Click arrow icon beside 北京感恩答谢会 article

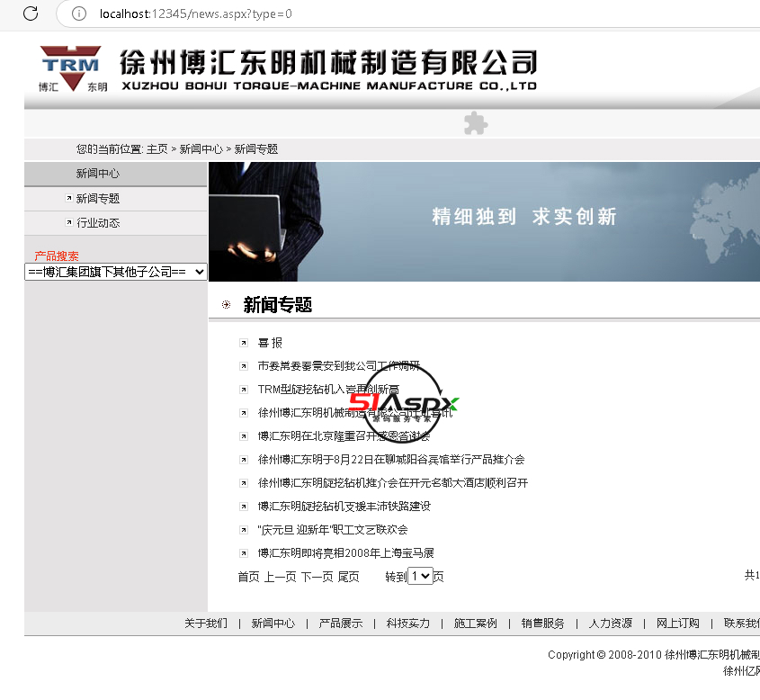[x=244, y=436]
